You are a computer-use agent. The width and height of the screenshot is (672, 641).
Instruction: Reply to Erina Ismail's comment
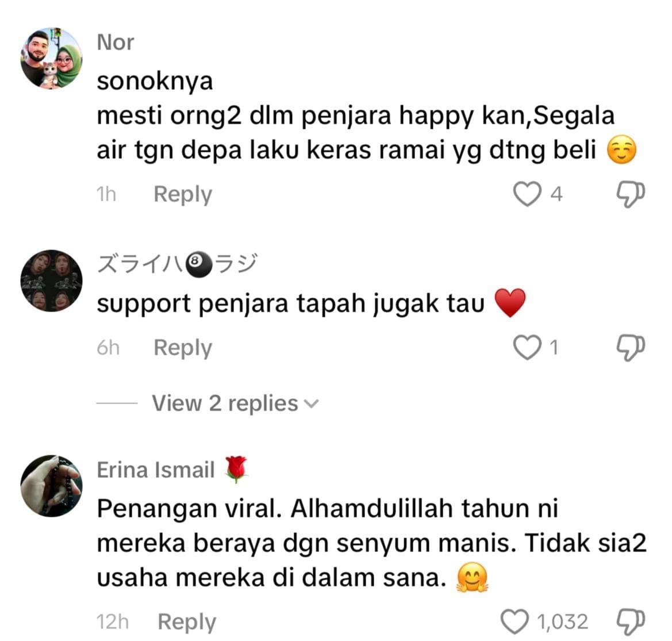tap(187, 622)
